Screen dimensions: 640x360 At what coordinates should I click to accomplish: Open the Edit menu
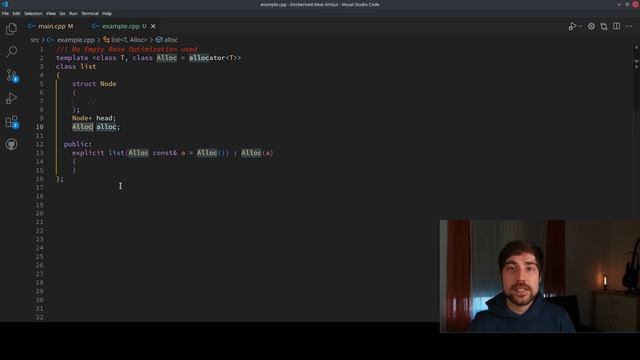[x=16, y=13]
